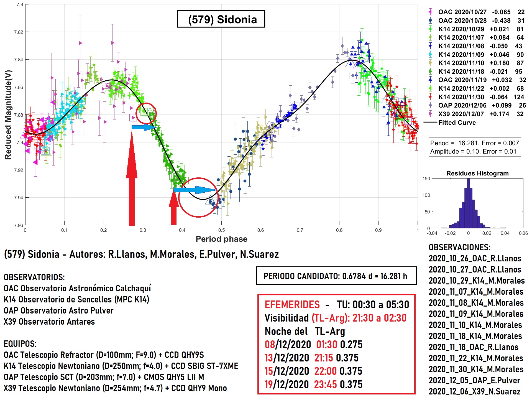Click the PERIODO CANDIDATO box
The width and height of the screenshot is (532, 400).
pyautogui.click(x=336, y=276)
